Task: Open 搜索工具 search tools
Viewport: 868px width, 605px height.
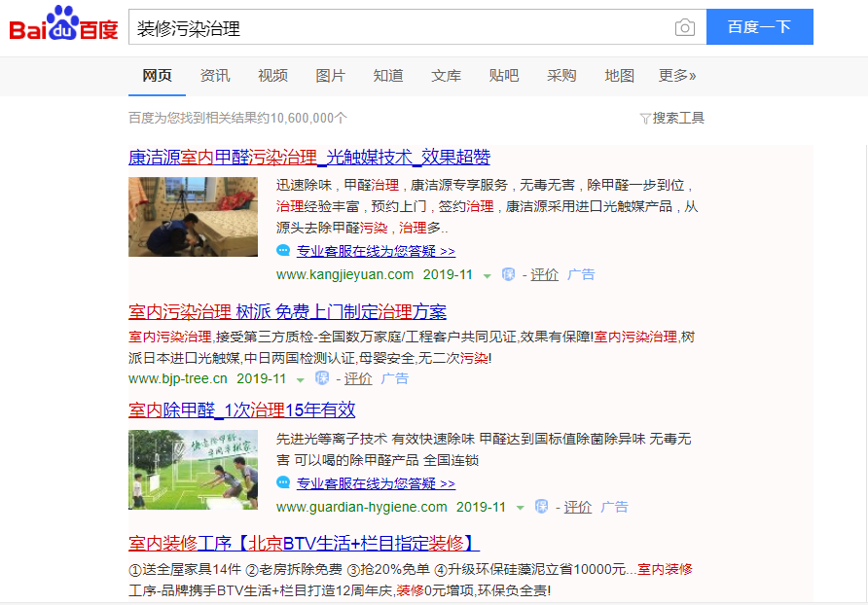Action: [678, 119]
